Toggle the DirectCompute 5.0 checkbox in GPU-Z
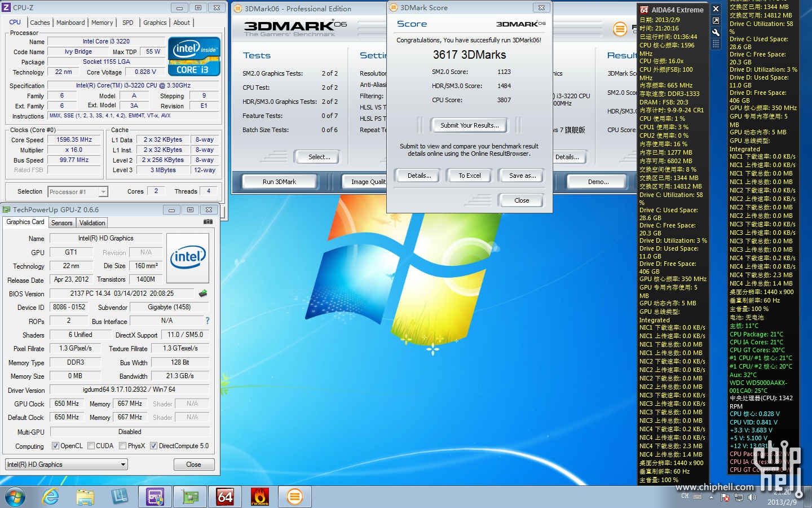The width and height of the screenshot is (812, 508). (x=153, y=445)
